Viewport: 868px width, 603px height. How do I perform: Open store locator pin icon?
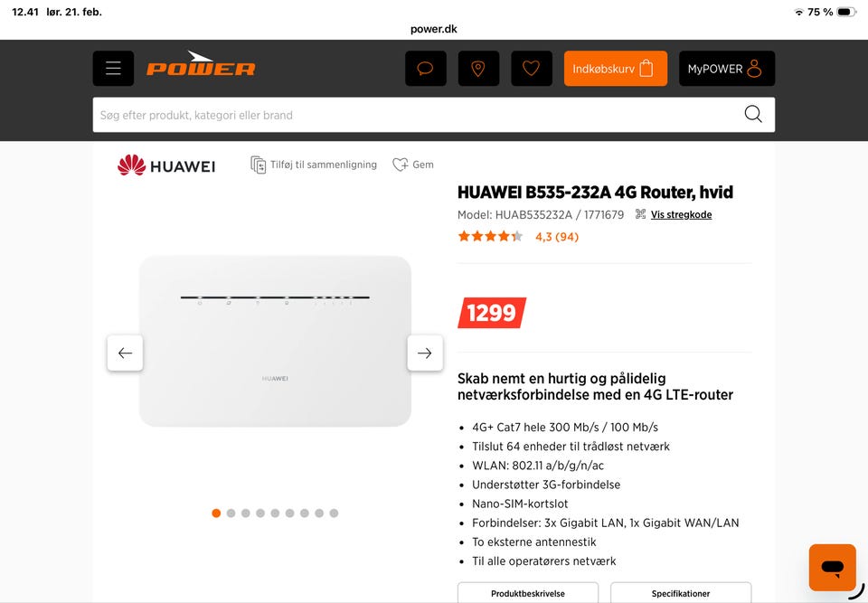point(478,68)
